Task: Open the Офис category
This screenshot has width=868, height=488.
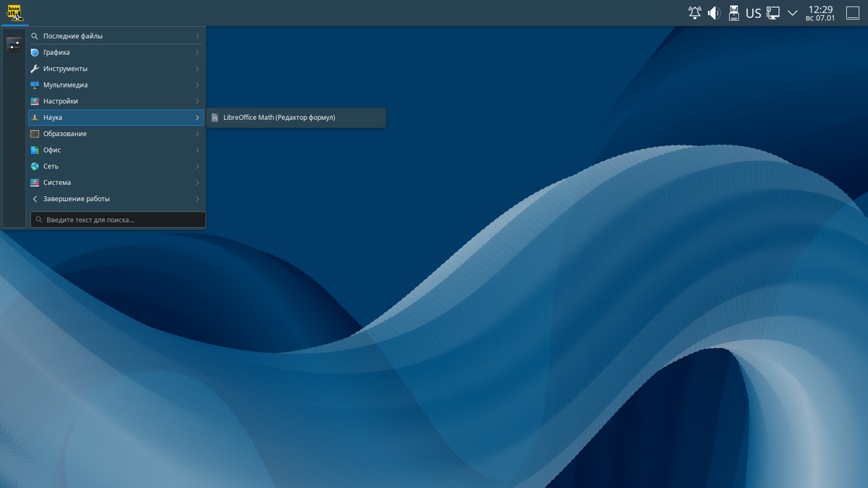Action: (x=116, y=150)
